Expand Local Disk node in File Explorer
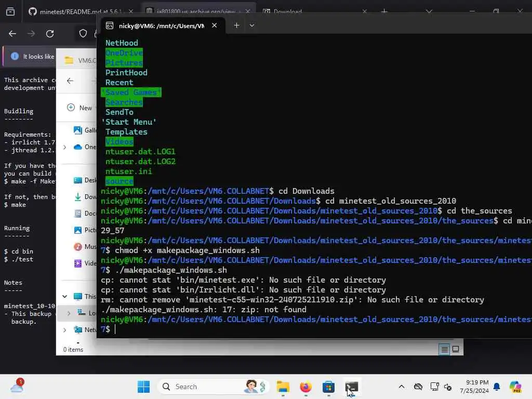This screenshot has height=399, width=532. click(69, 313)
